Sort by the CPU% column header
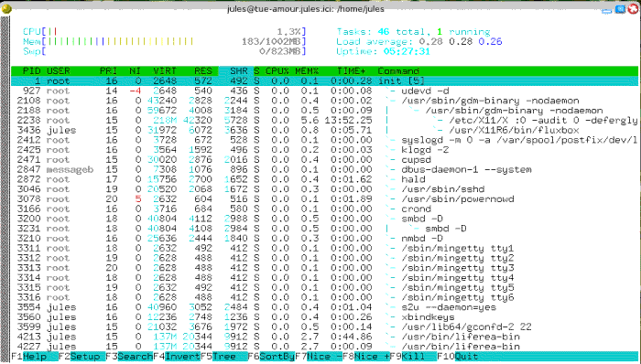 coord(277,71)
